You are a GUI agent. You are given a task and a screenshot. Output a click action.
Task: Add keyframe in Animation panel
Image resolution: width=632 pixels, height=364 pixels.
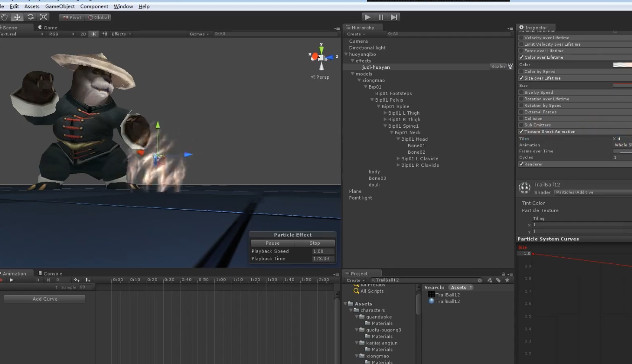click(77, 280)
